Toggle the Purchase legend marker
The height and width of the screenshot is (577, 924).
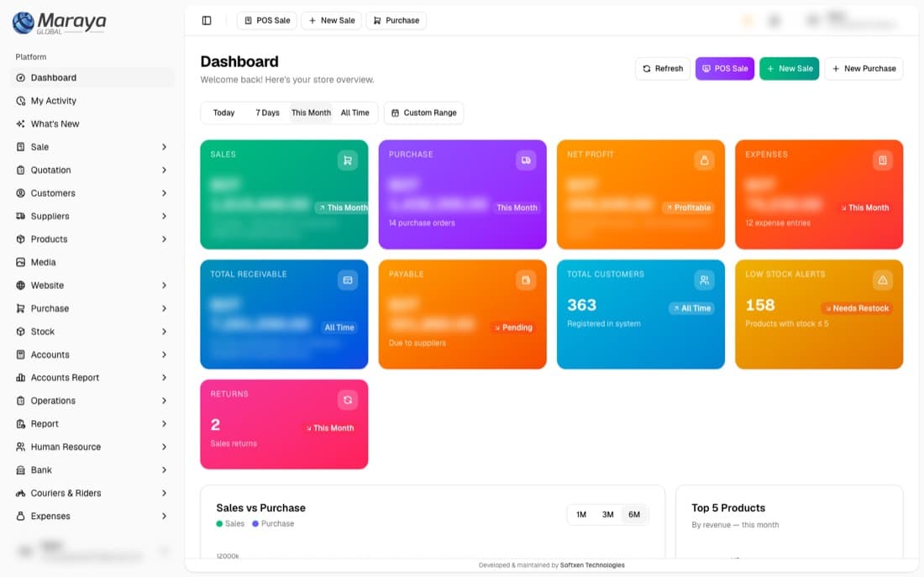(x=255, y=523)
